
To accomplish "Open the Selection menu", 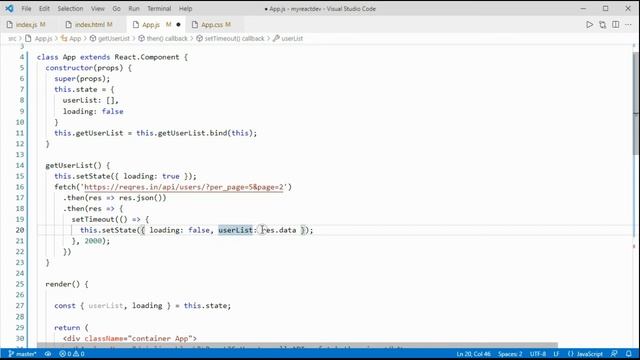I will click(x=70, y=9).
